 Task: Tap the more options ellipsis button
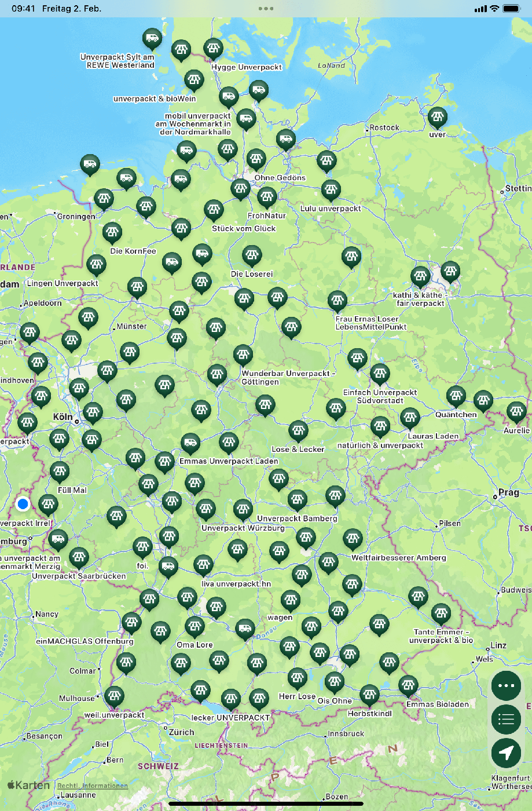(506, 686)
